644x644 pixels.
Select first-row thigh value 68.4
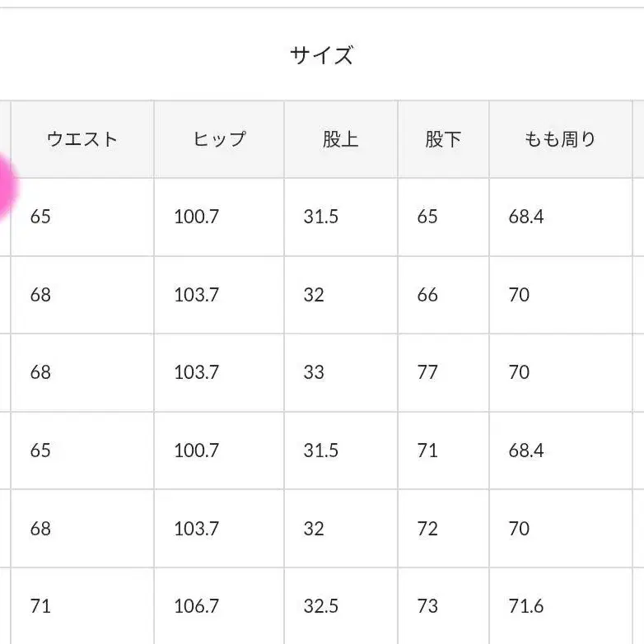[x=526, y=217]
